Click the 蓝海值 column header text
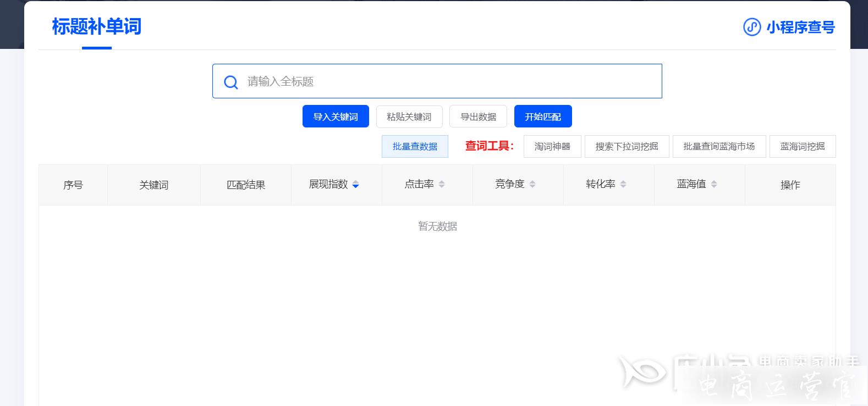The height and width of the screenshot is (406, 868). tap(691, 185)
